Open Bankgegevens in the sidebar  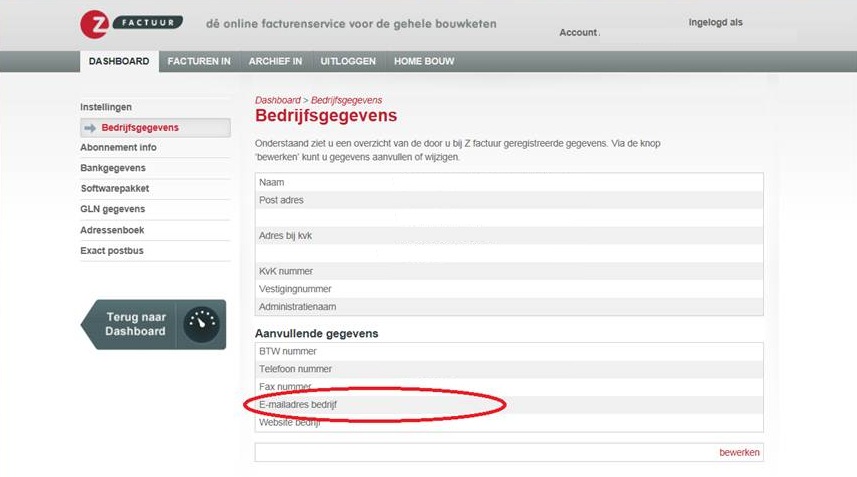coord(113,168)
